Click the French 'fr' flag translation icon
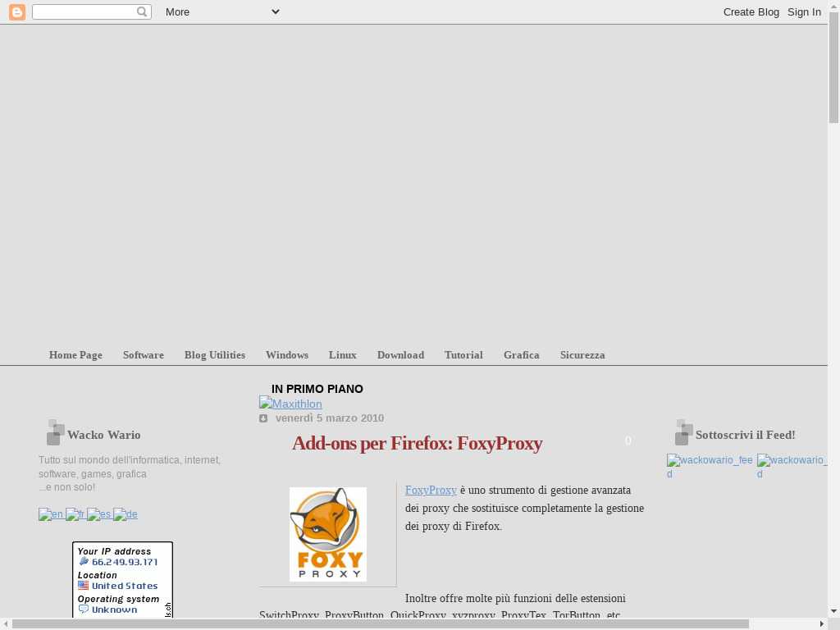This screenshot has width=840, height=630. coord(75,514)
